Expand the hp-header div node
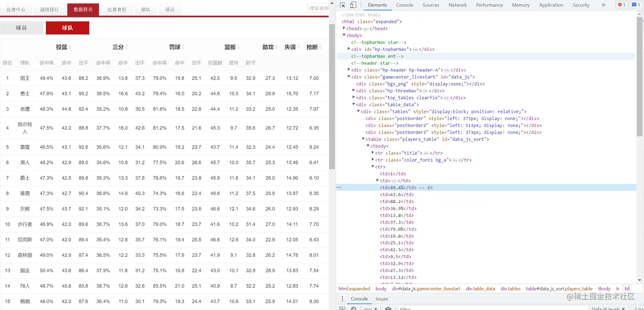This screenshot has width=644, height=310. pyautogui.click(x=349, y=70)
